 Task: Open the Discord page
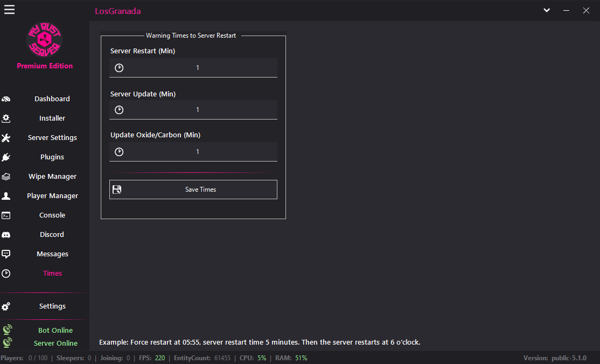[52, 235]
